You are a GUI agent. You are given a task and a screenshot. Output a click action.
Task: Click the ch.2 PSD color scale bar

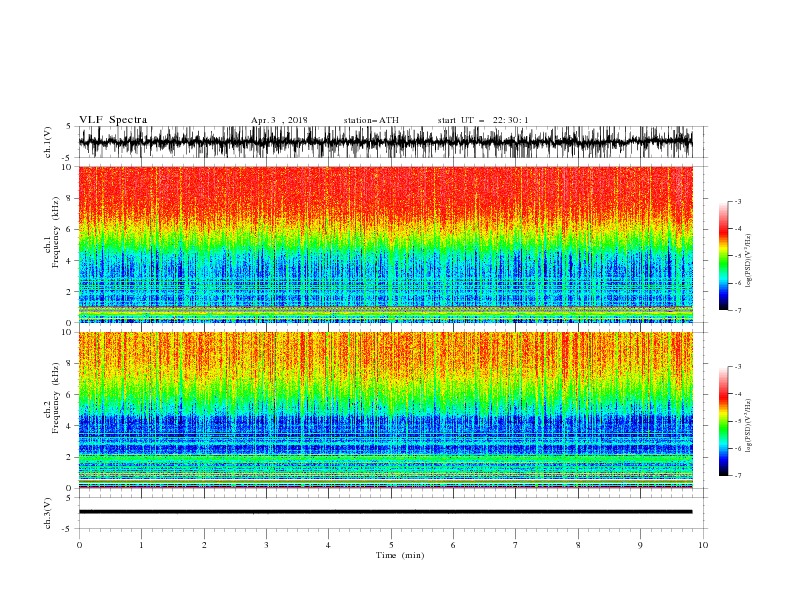click(x=723, y=421)
